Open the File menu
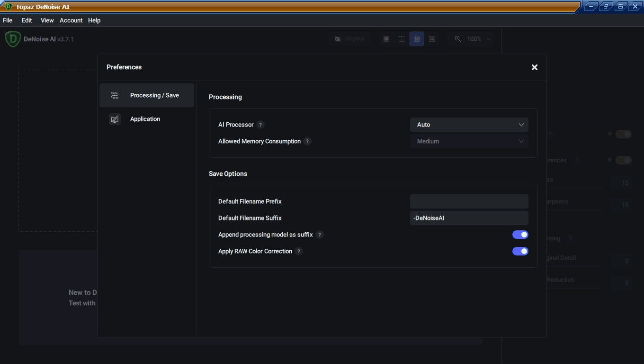The width and height of the screenshot is (644, 364). [x=8, y=20]
